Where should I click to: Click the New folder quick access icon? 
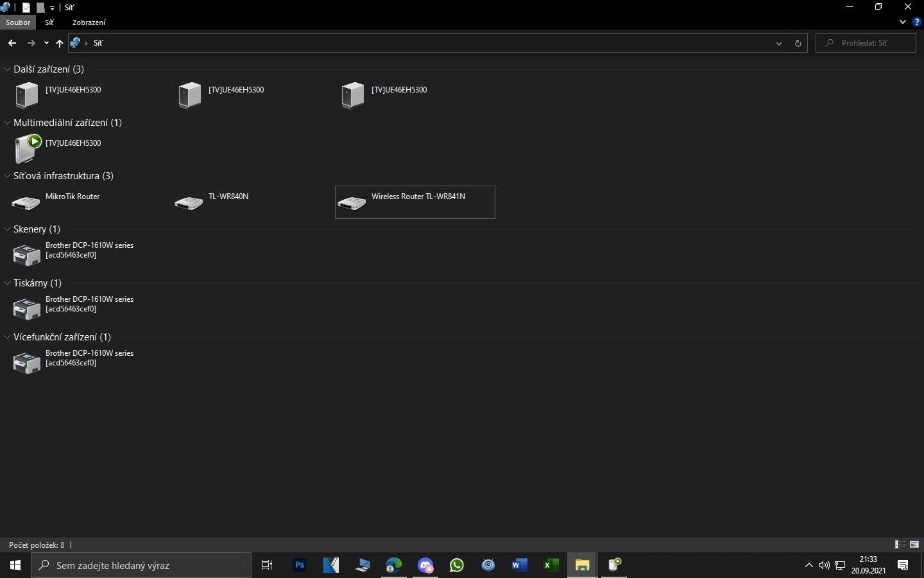(x=40, y=8)
